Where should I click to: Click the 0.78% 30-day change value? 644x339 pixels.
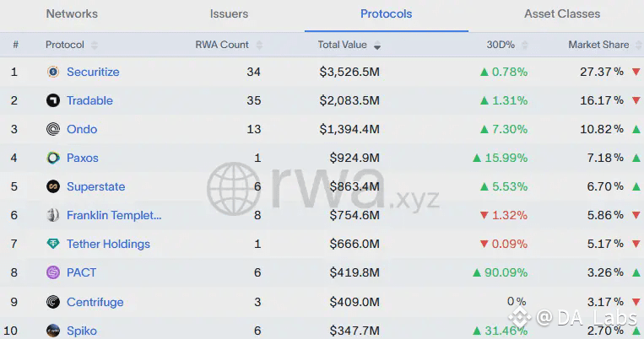tap(510, 72)
